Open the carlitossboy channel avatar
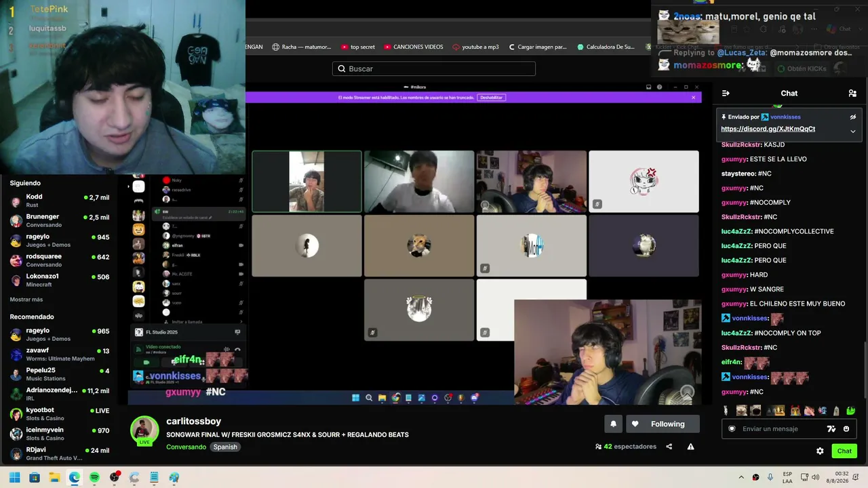This screenshot has width=868, height=488. pyautogui.click(x=144, y=430)
